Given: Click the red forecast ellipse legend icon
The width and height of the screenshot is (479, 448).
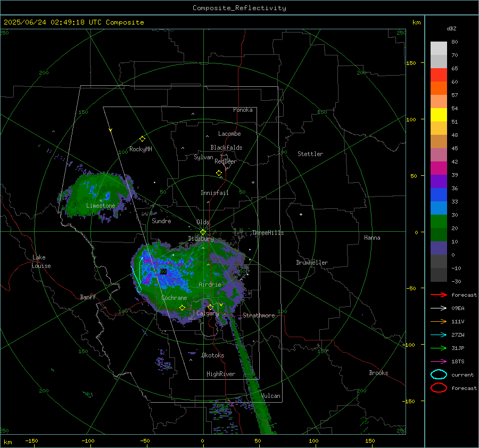Looking at the screenshot, I should click(x=439, y=388).
